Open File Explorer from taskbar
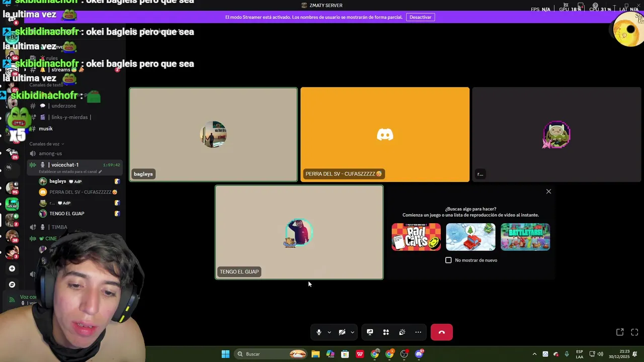The height and width of the screenshot is (362, 644). (315, 354)
